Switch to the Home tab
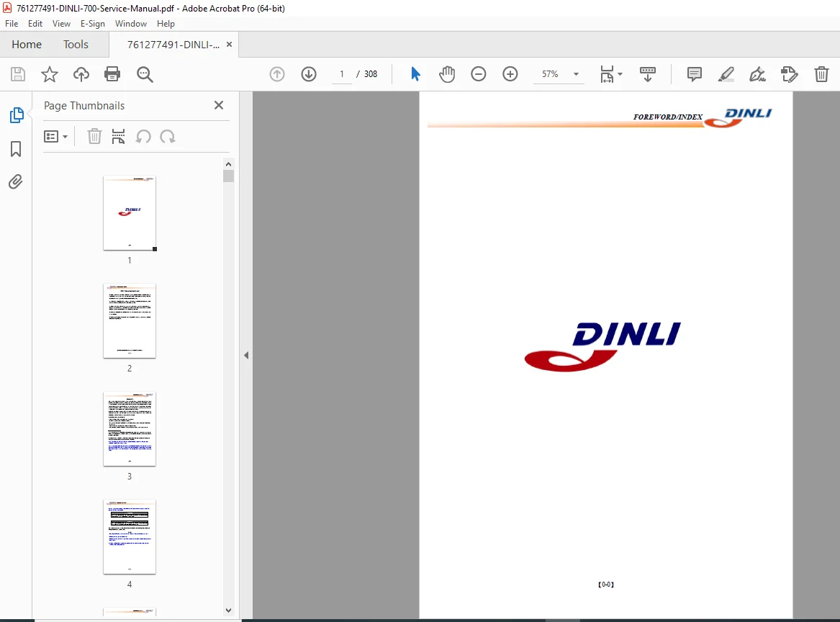840x622 pixels. (27, 45)
